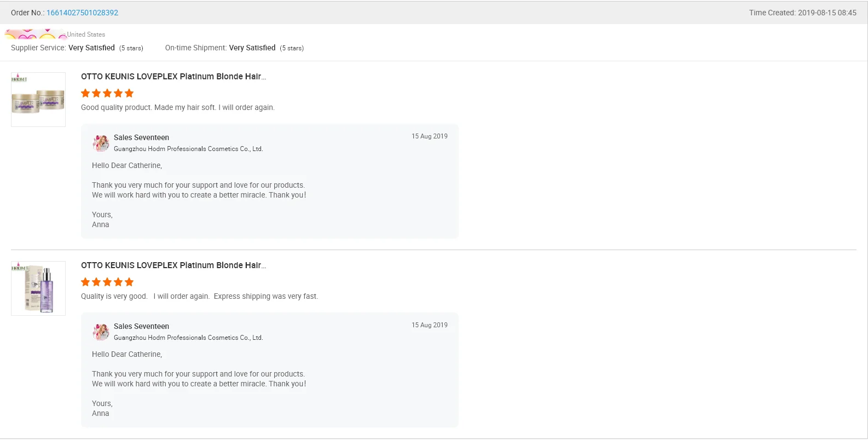Click Sales Seventeen name in second reply
Viewport: 868px width, 440px height.
[x=141, y=326]
